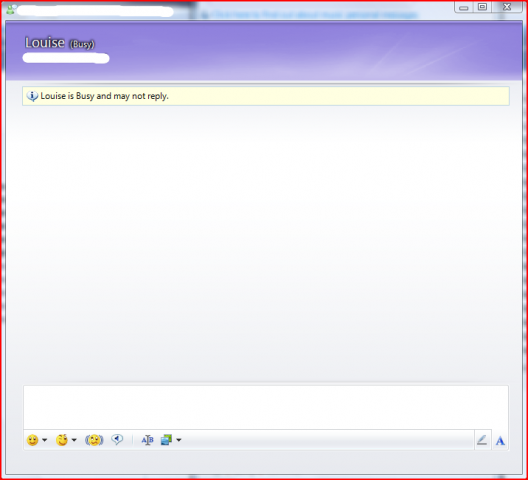Expand the background dropdown arrow
This screenshot has height=480, width=528.
179,440
